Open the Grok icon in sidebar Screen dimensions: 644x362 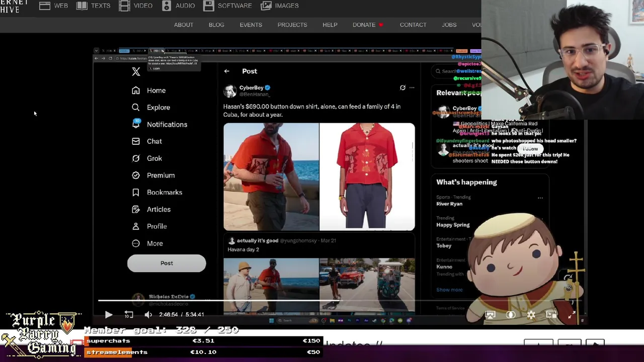coord(136,158)
